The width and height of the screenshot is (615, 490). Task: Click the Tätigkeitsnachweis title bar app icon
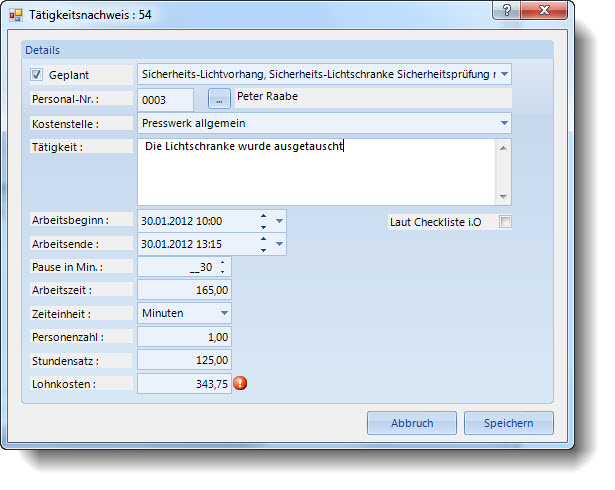click(16, 15)
